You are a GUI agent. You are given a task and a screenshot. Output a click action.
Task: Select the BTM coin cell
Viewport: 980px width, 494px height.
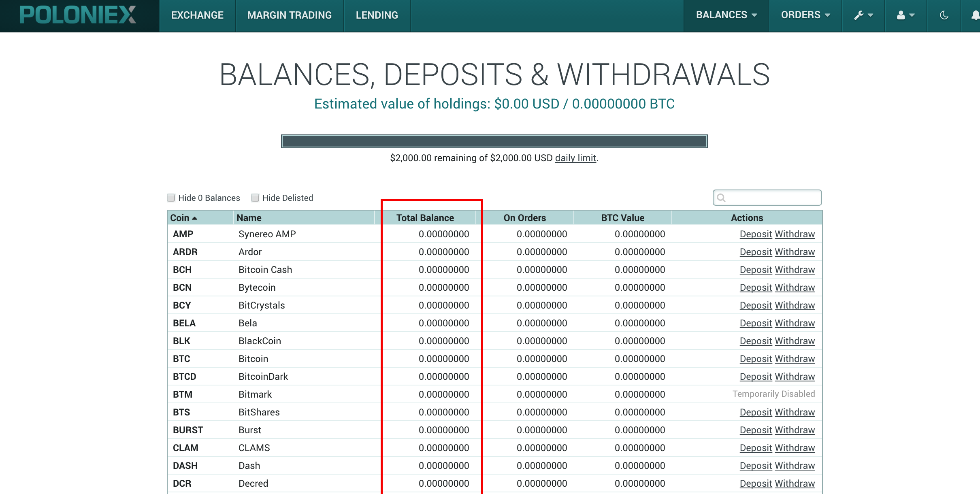coord(183,394)
